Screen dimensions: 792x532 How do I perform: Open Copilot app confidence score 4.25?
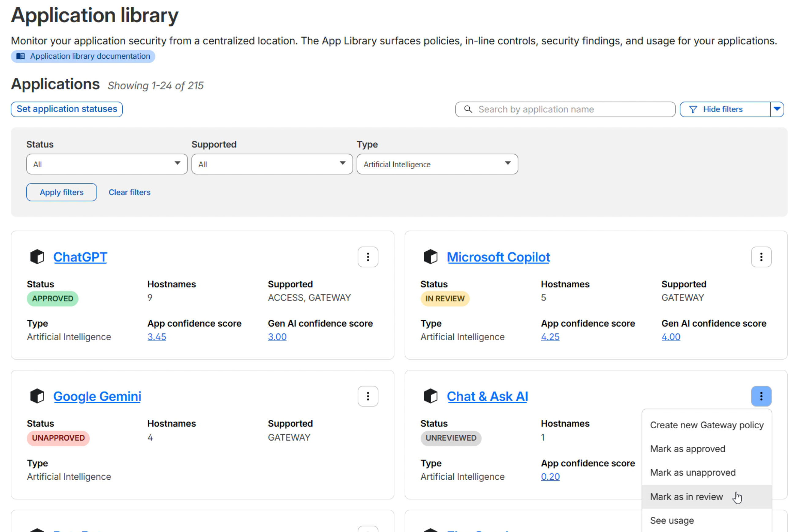pos(550,337)
